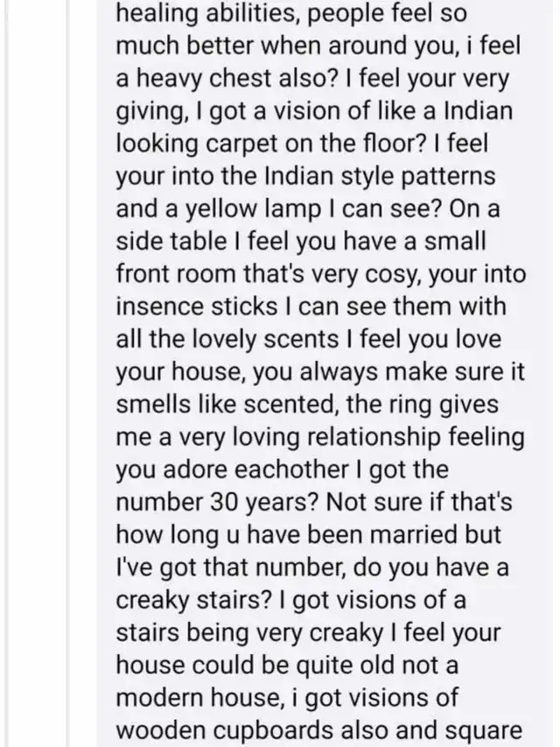Click the phrase "smells like scented"
This screenshot has width=560, height=747.
[233, 405]
